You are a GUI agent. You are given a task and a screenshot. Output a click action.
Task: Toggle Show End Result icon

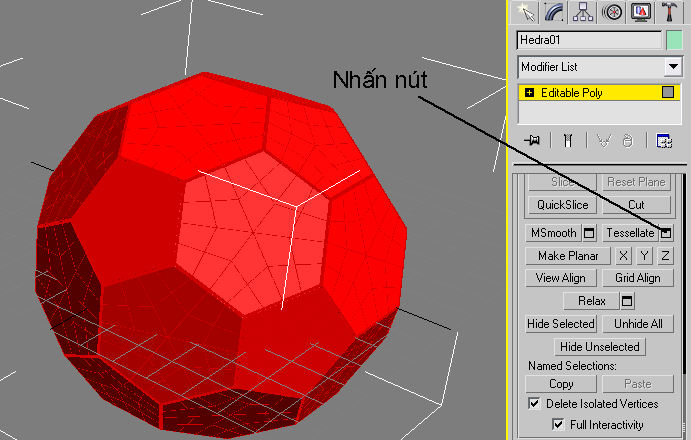pyautogui.click(x=568, y=141)
